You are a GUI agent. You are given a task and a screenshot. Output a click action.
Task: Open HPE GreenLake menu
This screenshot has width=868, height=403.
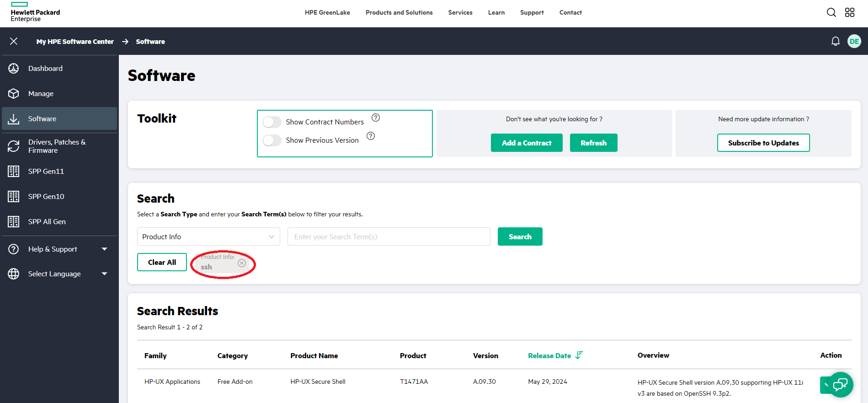[327, 12]
